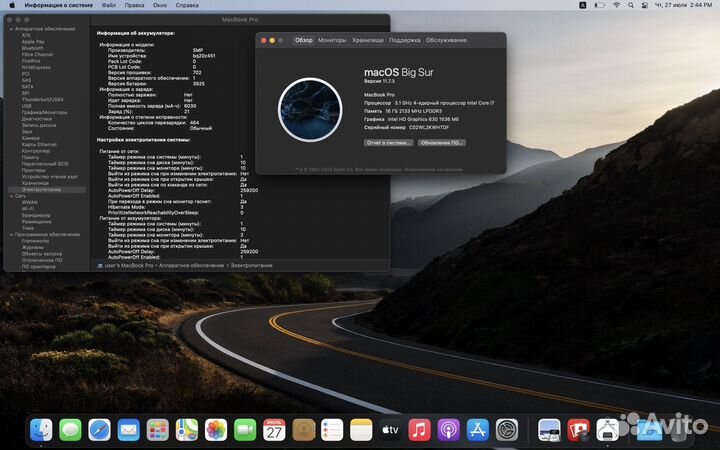Select Журналы in the sidebar

point(33,248)
